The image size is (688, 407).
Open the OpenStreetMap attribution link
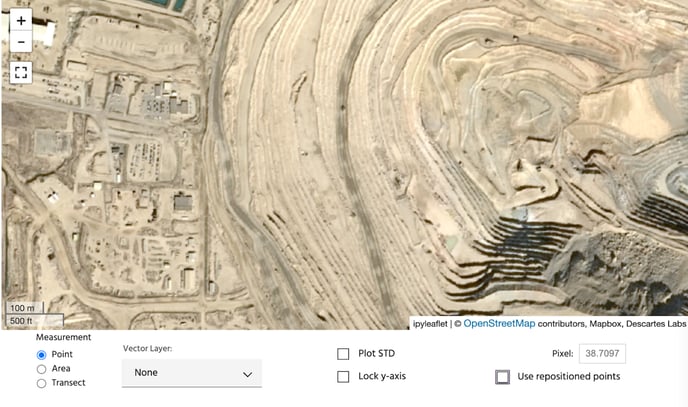point(499,324)
